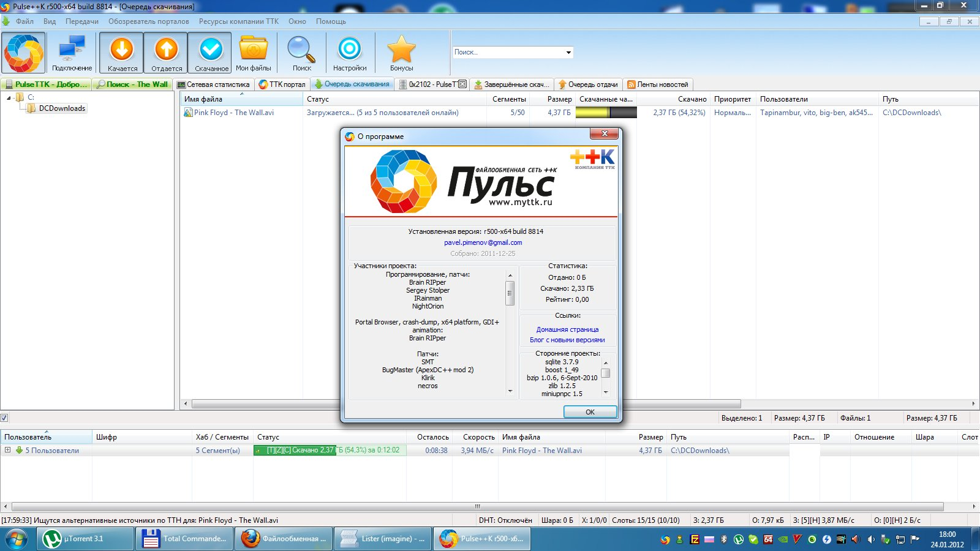Open the Файл menu
This screenshot has height=551, width=980.
click(x=24, y=21)
